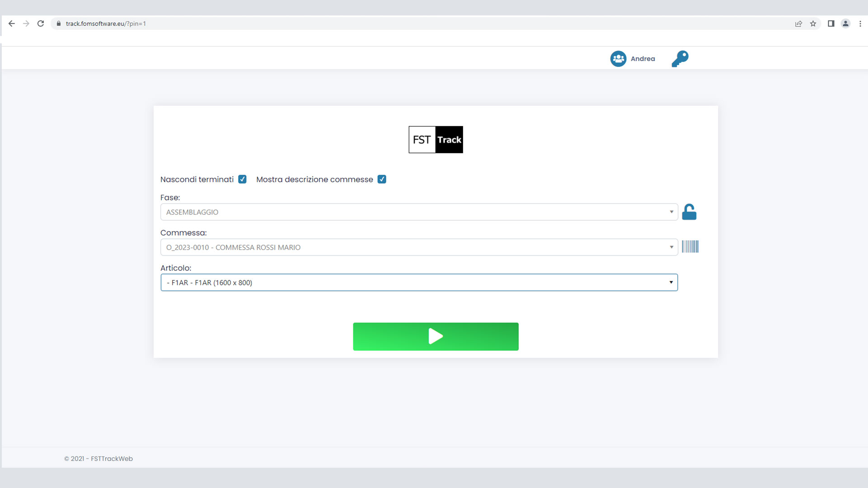The image size is (868, 488).
Task: Click the barcode scan icon beside Commessa
Action: pyautogui.click(x=690, y=246)
